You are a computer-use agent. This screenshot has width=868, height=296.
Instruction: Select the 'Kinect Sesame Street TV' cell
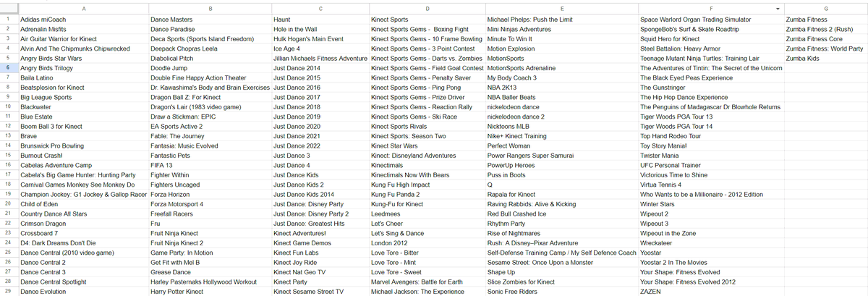point(320,292)
